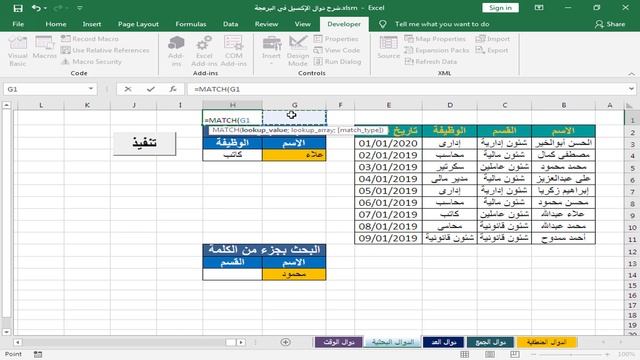Add a new sheet with plus icon
Image resolution: width=640 pixels, height=360 pixels.
tap(285, 342)
